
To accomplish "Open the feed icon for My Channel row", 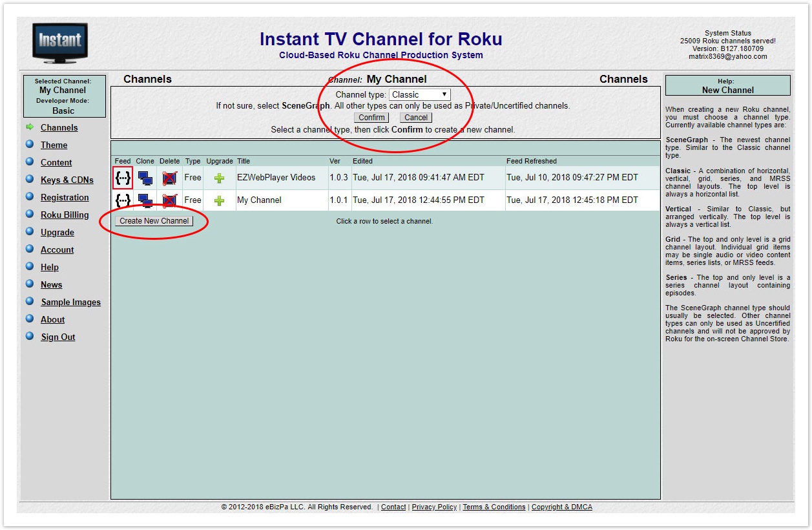I will [123, 200].
